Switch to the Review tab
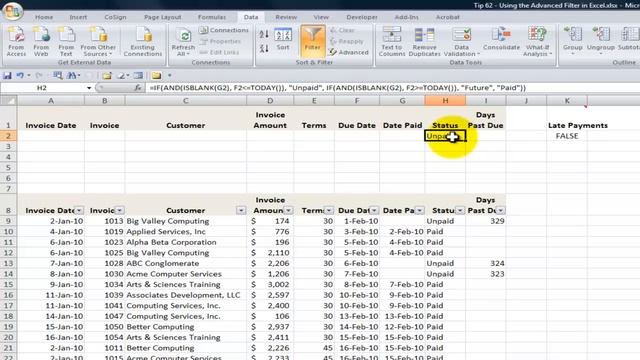 click(x=286, y=17)
